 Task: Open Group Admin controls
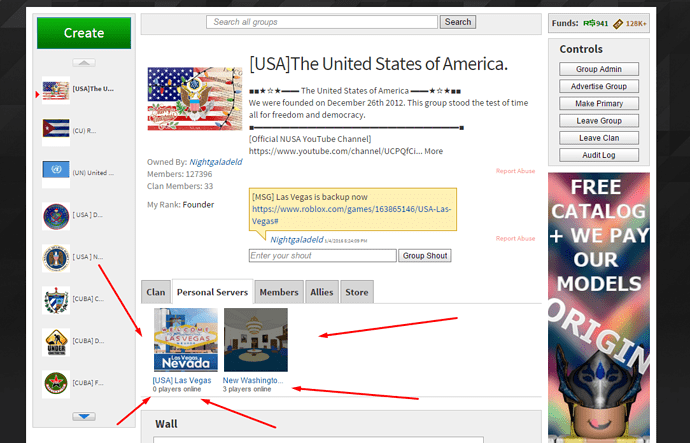point(599,69)
